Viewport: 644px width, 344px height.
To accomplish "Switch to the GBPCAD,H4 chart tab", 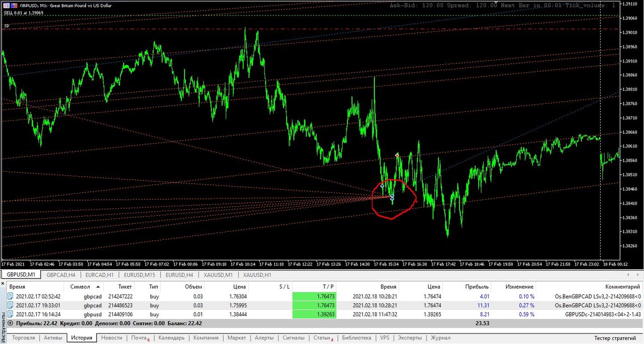I will [61, 275].
